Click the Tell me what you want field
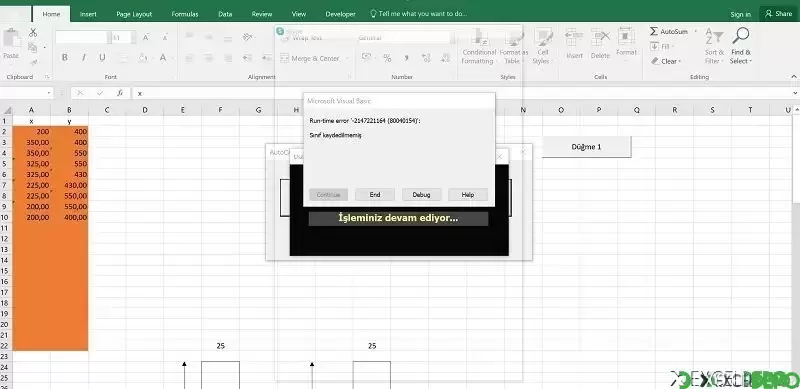Screen dimensions: 800x389 point(418,14)
